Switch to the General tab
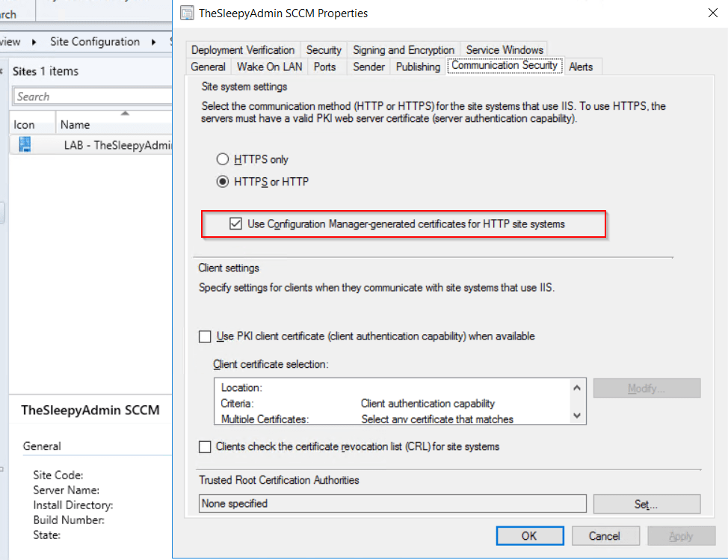The width and height of the screenshot is (728, 560). (208, 67)
